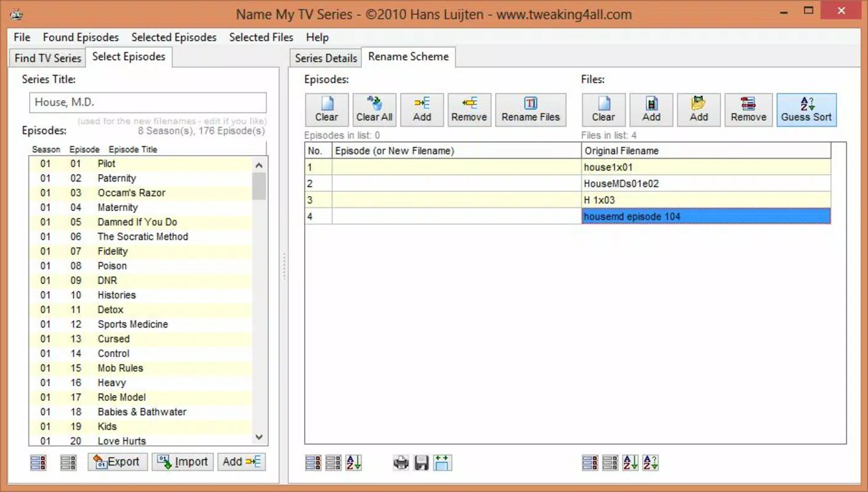The image size is (868, 492).
Task: Switch to the Select Episodes tab
Action: 129,57
